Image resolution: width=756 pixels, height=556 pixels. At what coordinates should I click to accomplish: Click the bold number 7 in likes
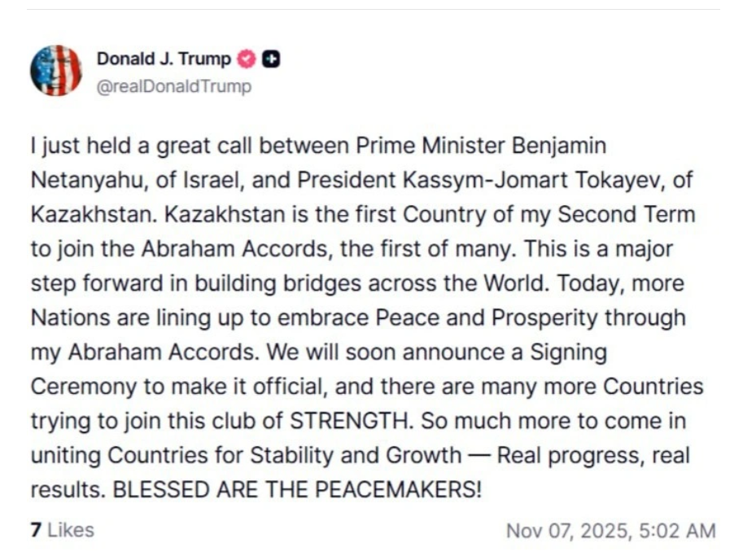pyautogui.click(x=36, y=530)
